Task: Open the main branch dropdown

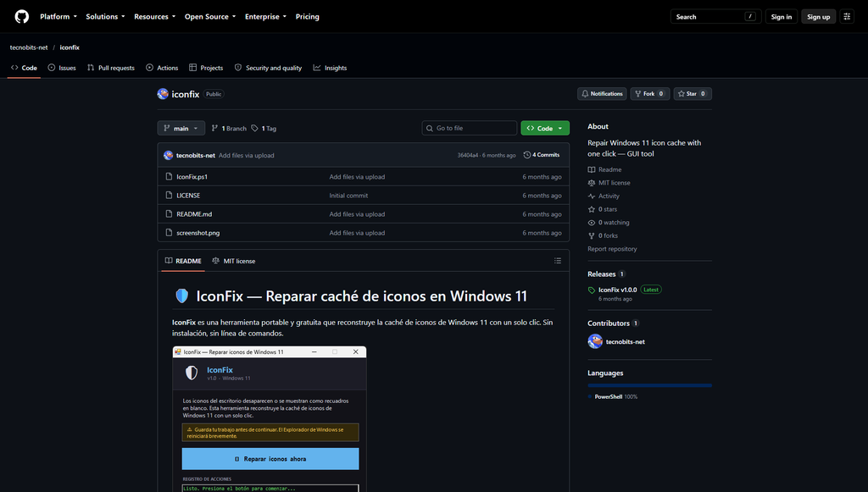Action: pyautogui.click(x=181, y=128)
